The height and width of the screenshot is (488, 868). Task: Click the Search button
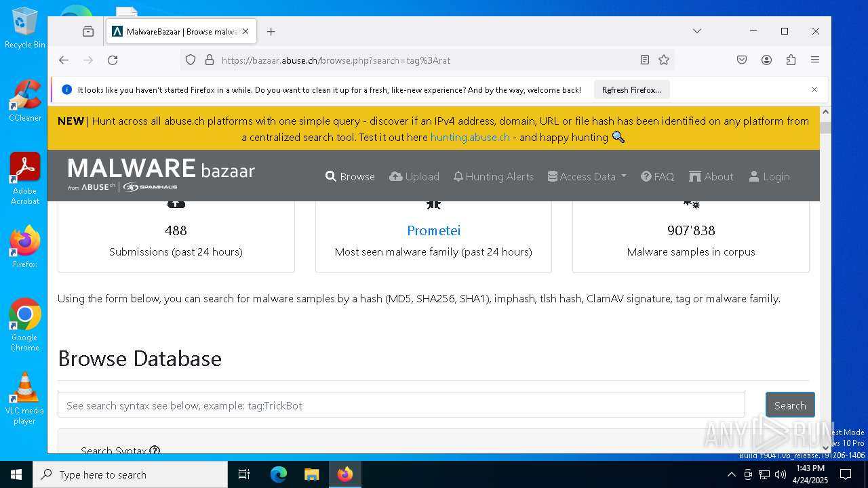point(790,405)
